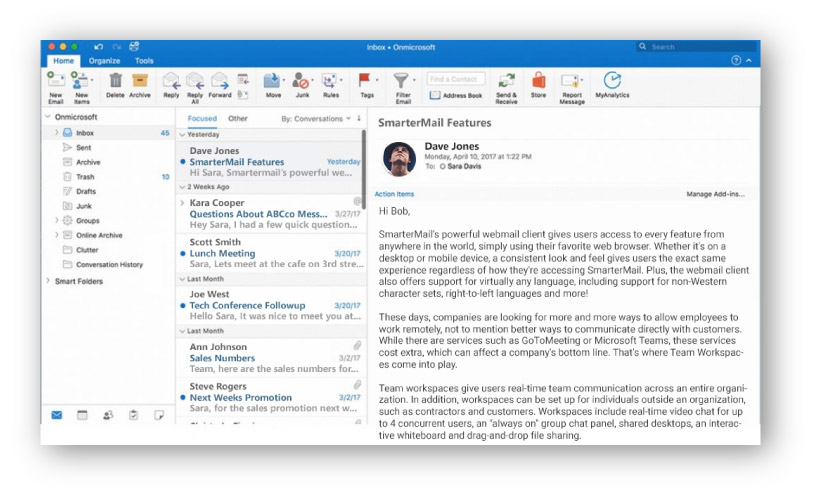Expand the Groups folder arrow

(x=56, y=220)
